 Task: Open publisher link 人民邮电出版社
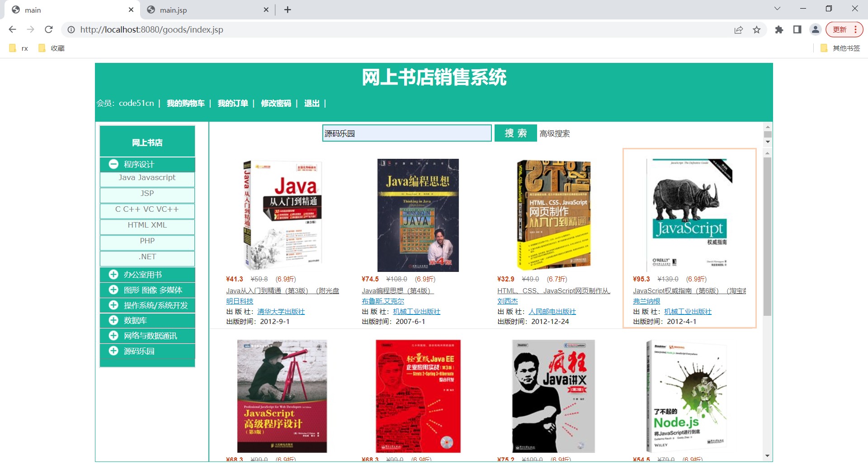(552, 312)
